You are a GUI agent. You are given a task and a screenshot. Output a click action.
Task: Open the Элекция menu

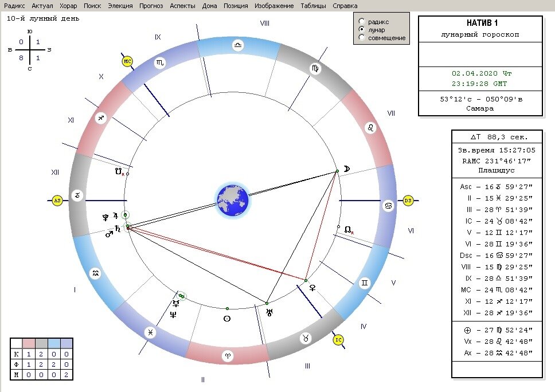[120, 6]
